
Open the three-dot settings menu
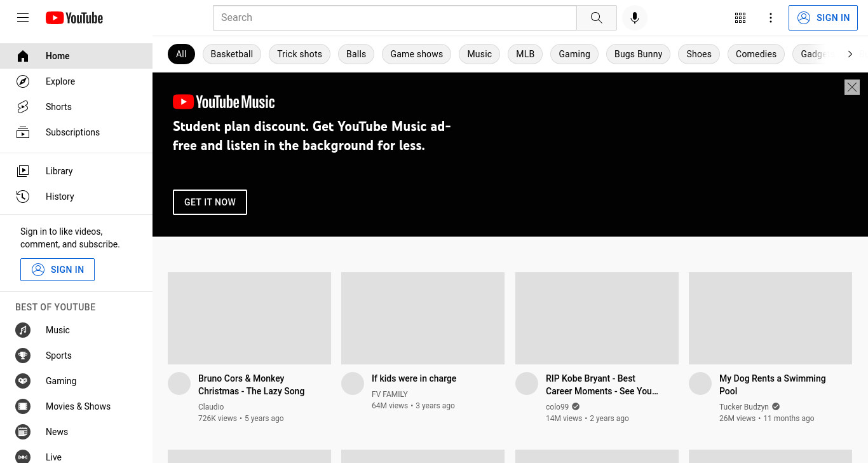point(771,18)
